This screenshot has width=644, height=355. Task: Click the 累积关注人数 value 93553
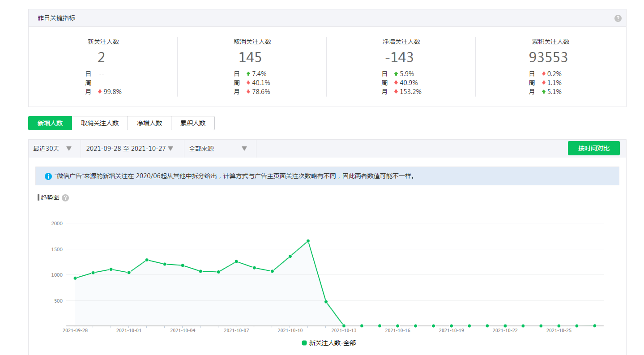point(548,57)
